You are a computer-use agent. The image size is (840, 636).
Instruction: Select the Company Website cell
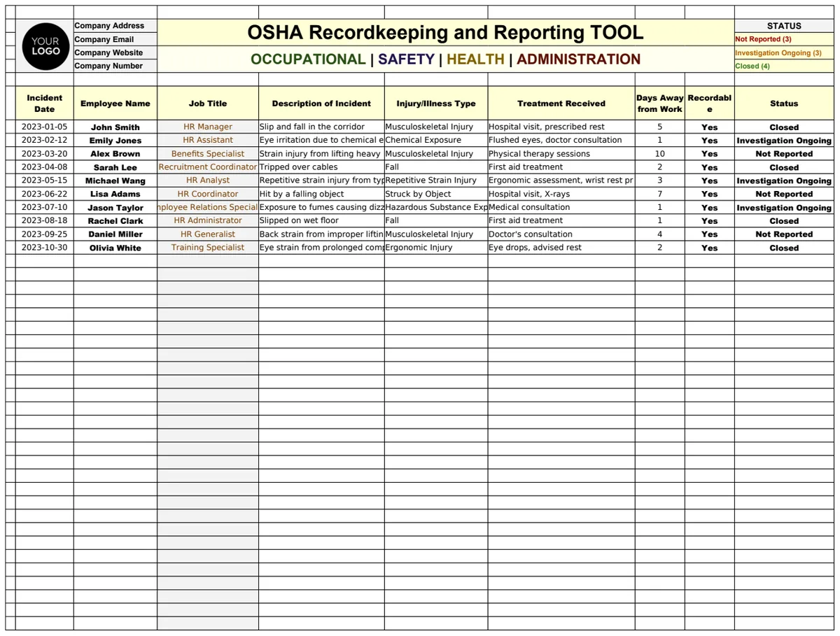click(x=115, y=52)
